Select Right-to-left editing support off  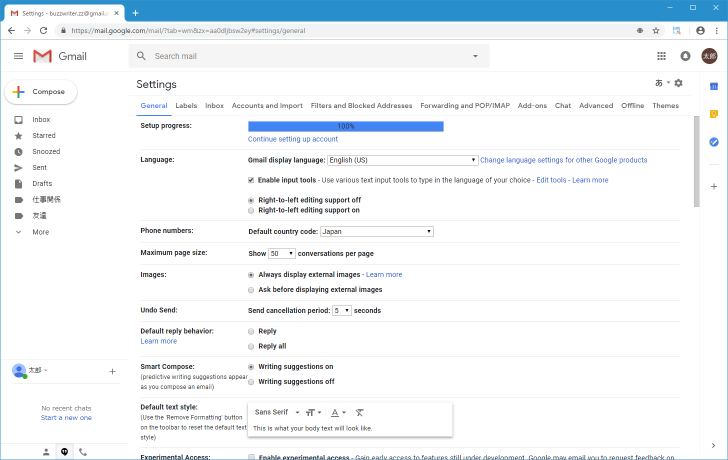[x=251, y=201]
